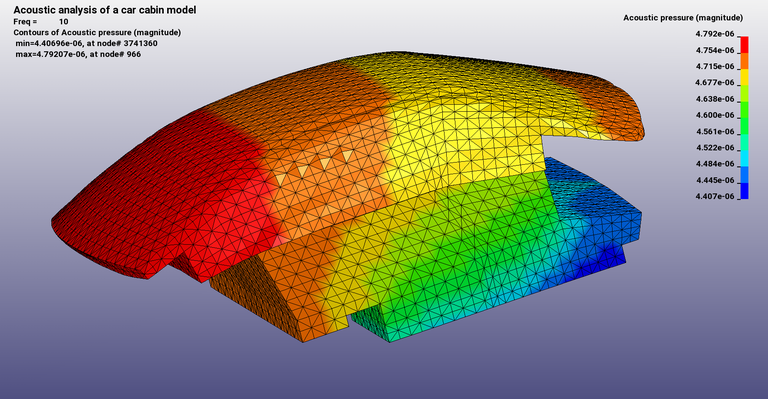Select the 4.600e-06 legend value label
This screenshot has height=399, width=768.
(715, 115)
